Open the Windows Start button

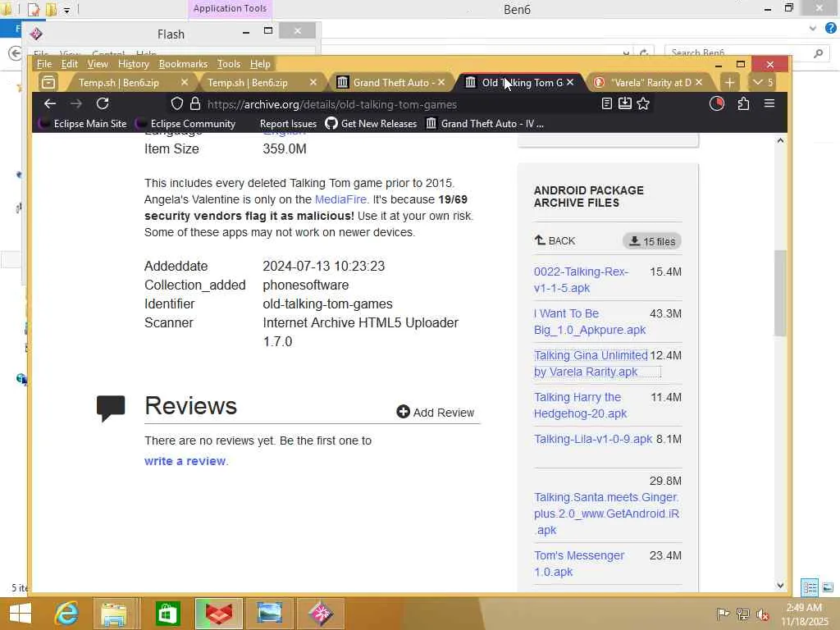click(21, 614)
